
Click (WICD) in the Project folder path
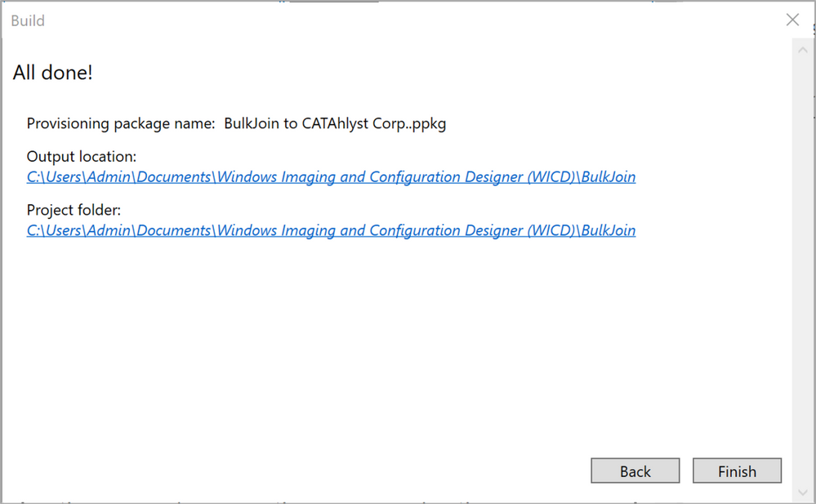551,230
